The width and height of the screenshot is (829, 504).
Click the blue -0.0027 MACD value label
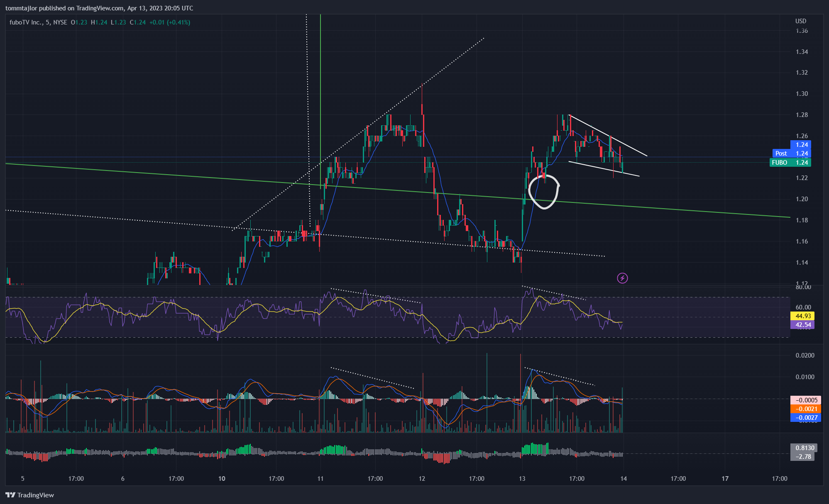click(806, 418)
